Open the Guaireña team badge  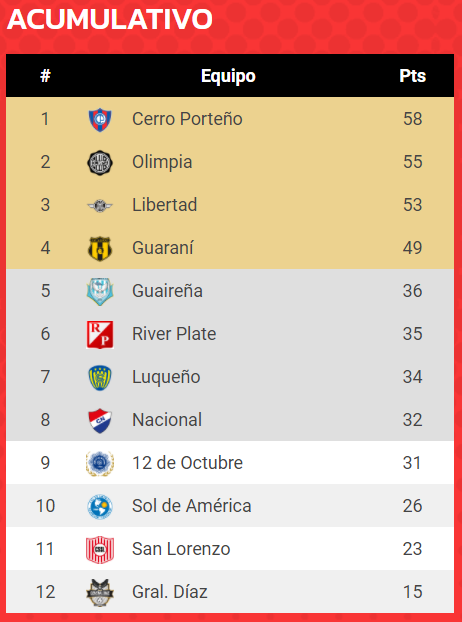(x=100, y=291)
